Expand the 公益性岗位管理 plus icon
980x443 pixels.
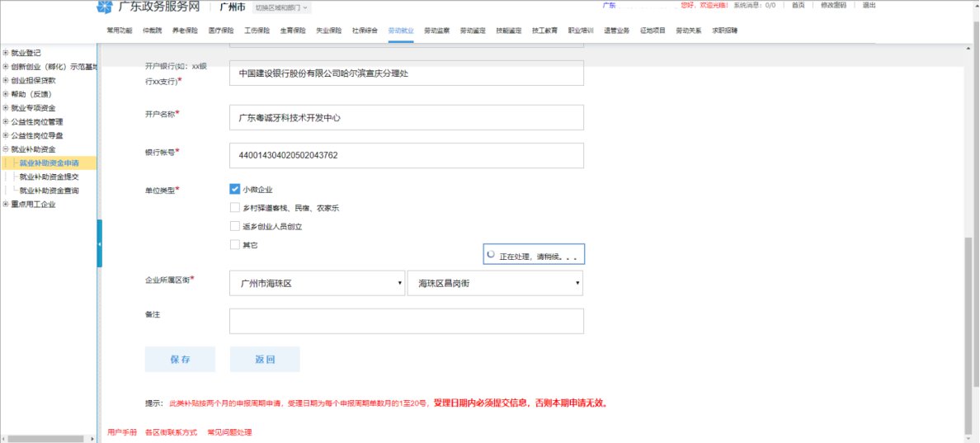pos(6,122)
